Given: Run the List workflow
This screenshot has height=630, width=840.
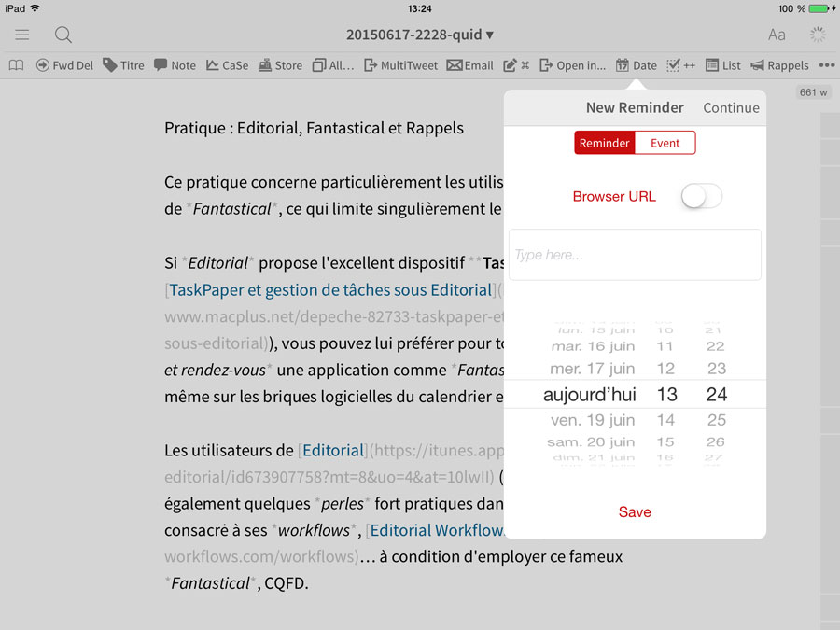Looking at the screenshot, I should point(722,65).
